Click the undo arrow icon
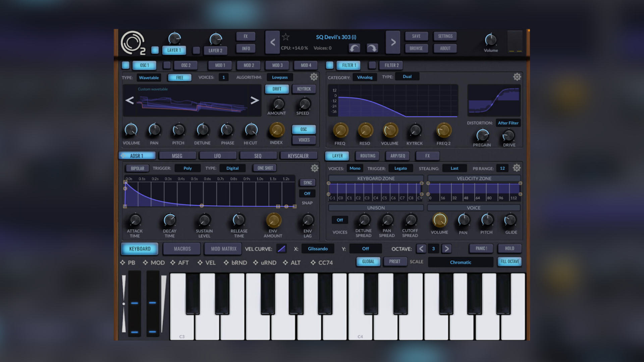Screen dimensions: 644x362 [354, 48]
